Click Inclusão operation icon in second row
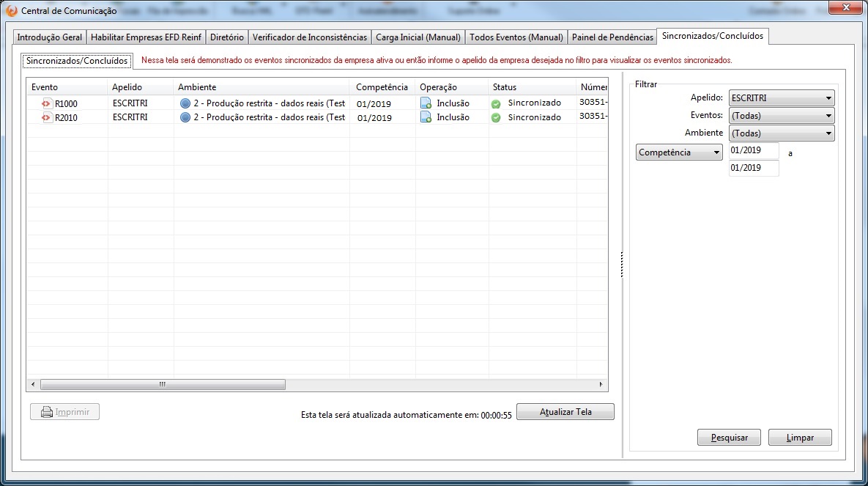Image resolution: width=868 pixels, height=486 pixels. tap(426, 117)
